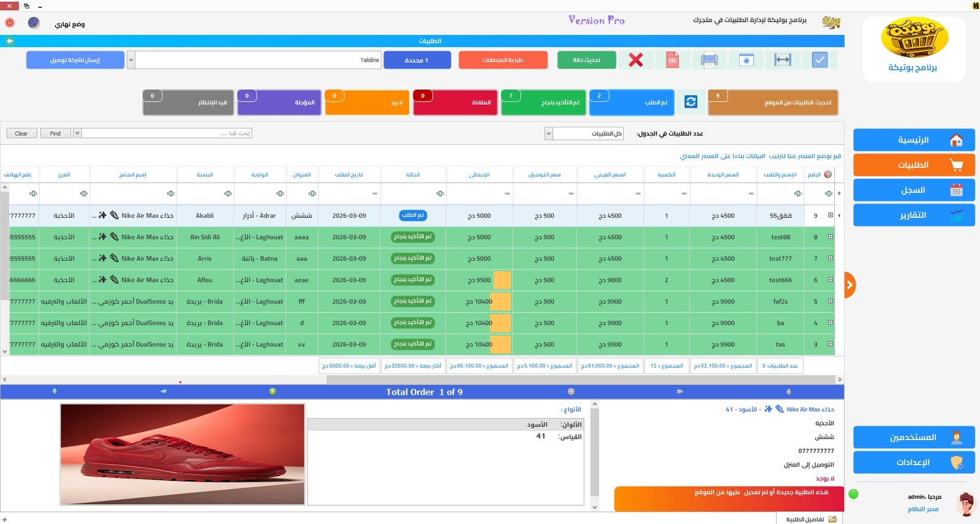Click the الإجمالي column header
Viewport: 980px width, 524px height.
tap(479, 174)
